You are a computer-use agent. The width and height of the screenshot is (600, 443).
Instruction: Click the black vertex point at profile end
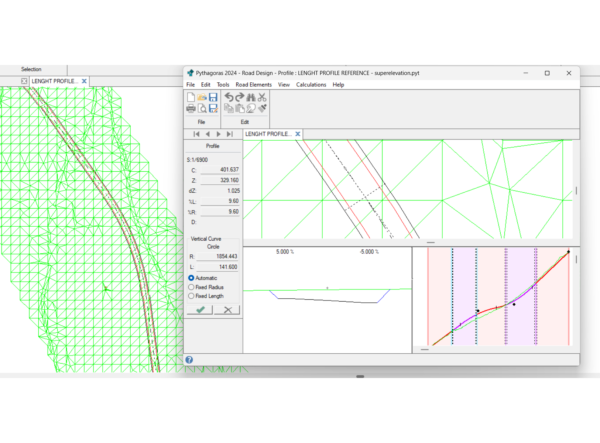[x=568, y=252]
